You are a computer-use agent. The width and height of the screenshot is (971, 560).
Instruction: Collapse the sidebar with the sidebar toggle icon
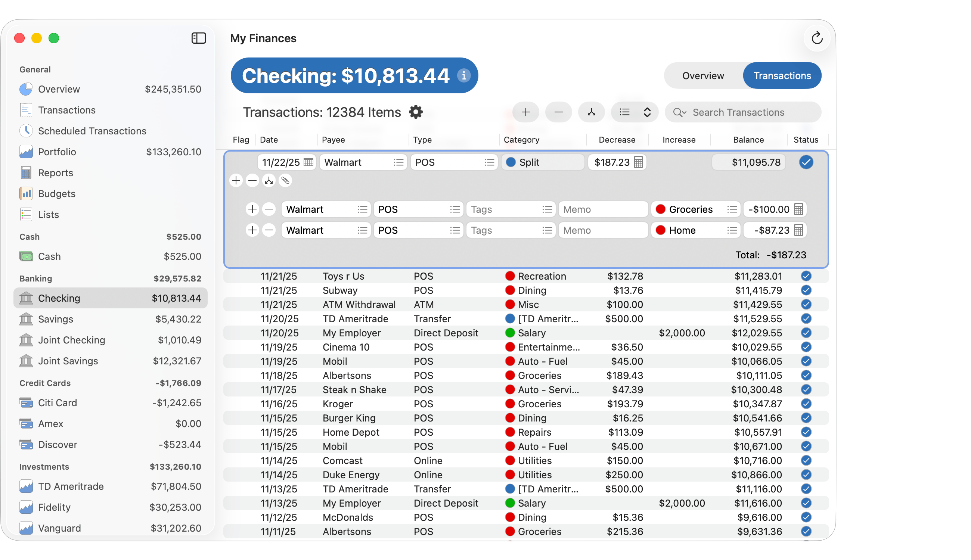tap(199, 38)
